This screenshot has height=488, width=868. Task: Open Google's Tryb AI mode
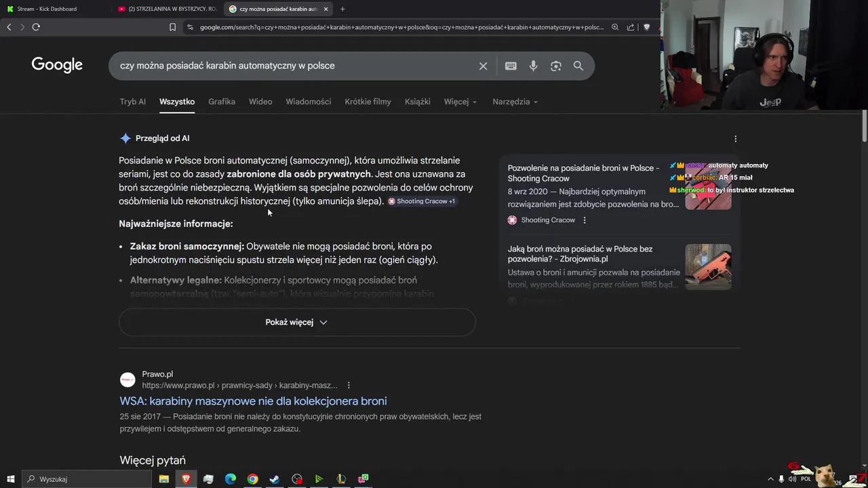[x=133, y=102]
